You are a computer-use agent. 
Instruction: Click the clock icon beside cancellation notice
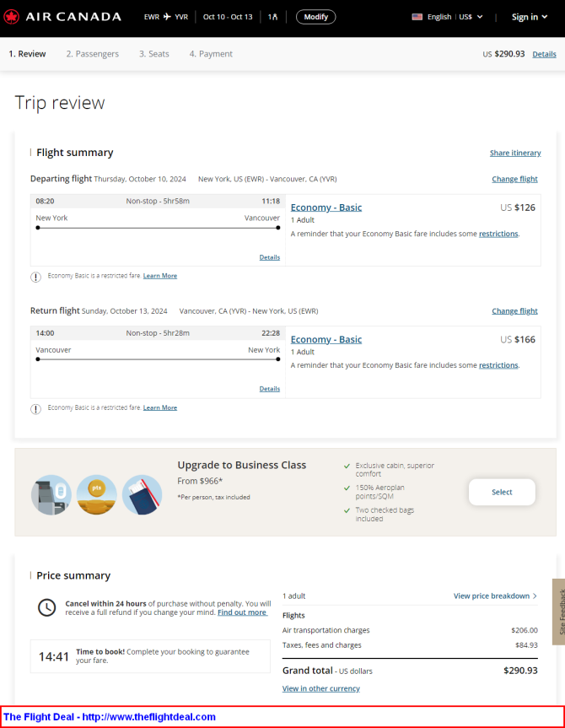point(47,607)
